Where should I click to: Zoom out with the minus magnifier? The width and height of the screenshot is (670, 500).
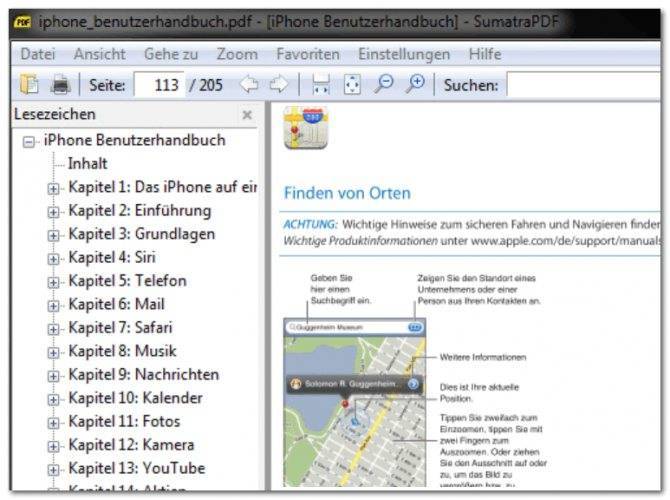384,84
